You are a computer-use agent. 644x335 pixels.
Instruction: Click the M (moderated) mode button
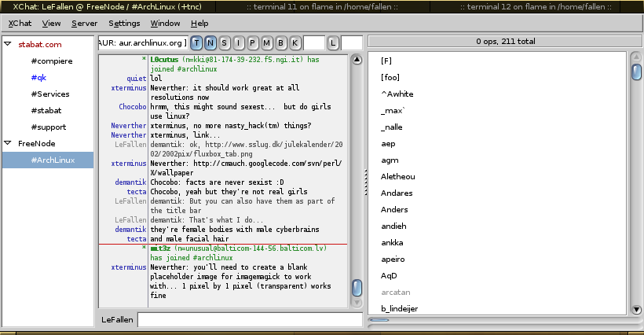coord(267,42)
